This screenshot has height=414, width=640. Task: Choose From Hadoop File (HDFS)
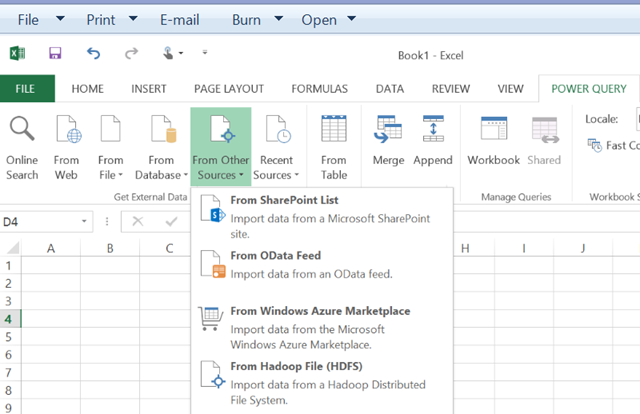tap(322, 383)
